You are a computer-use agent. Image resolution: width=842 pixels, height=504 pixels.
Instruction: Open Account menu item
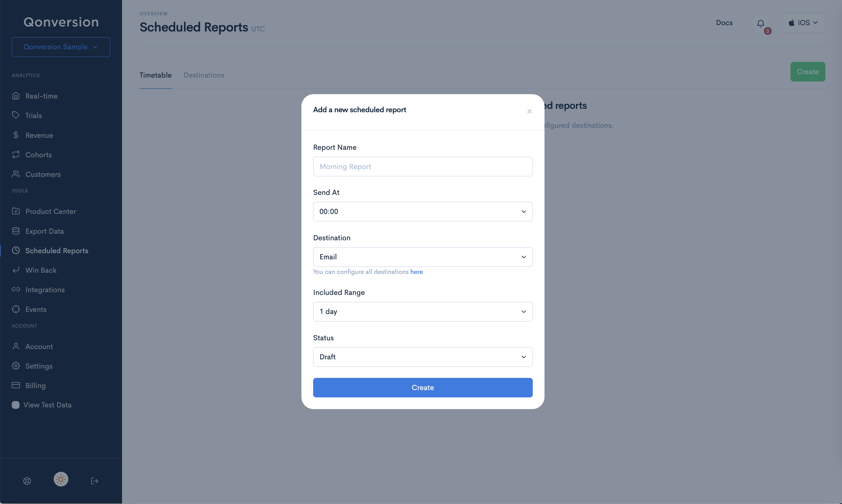click(40, 346)
